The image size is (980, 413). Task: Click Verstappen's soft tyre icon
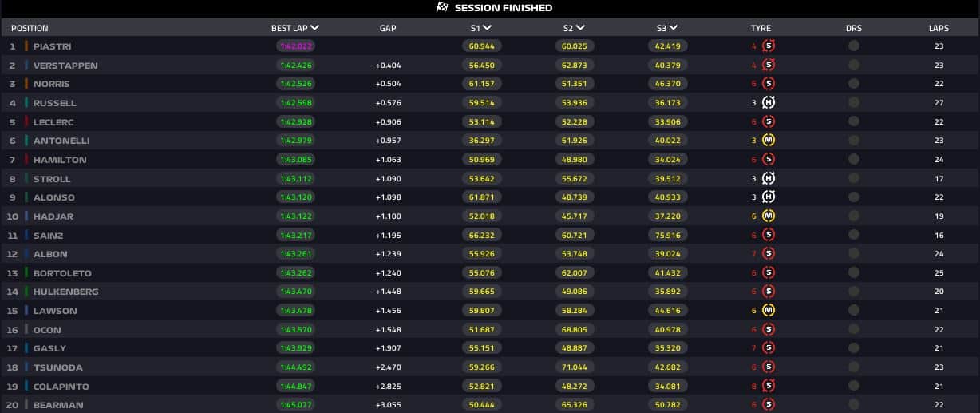[x=769, y=65]
